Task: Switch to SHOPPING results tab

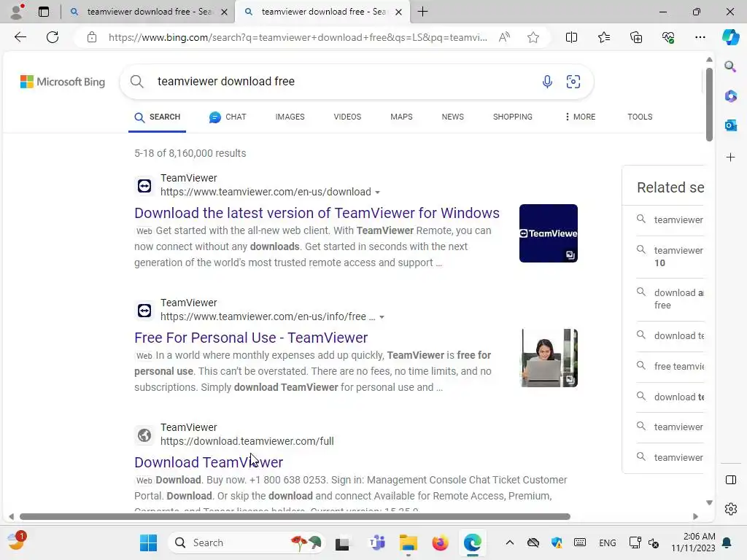Action: pyautogui.click(x=513, y=117)
